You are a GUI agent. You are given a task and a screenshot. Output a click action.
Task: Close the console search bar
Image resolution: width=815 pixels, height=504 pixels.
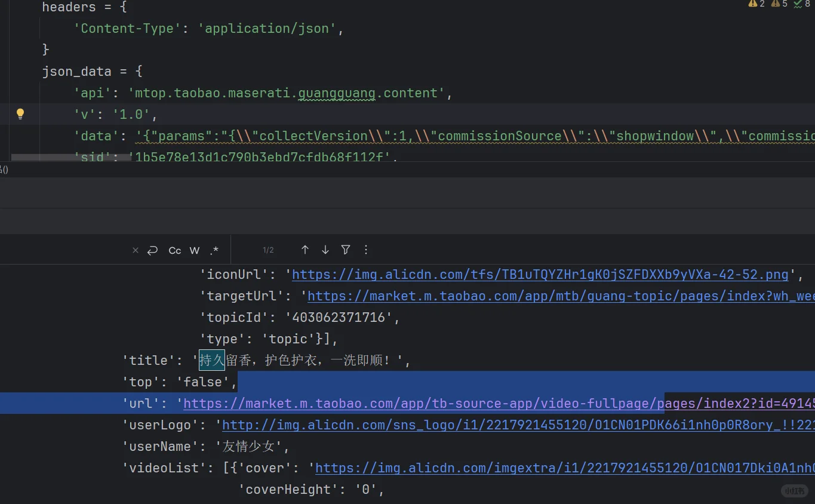tap(136, 250)
